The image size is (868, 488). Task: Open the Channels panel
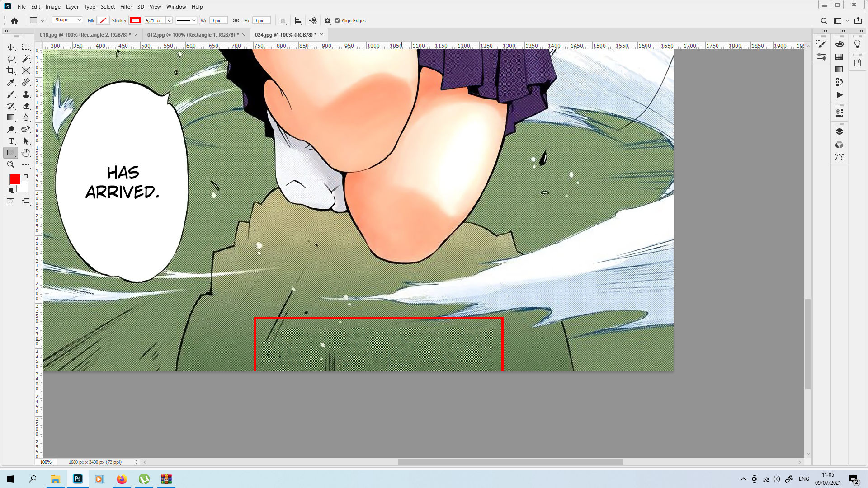(840, 145)
